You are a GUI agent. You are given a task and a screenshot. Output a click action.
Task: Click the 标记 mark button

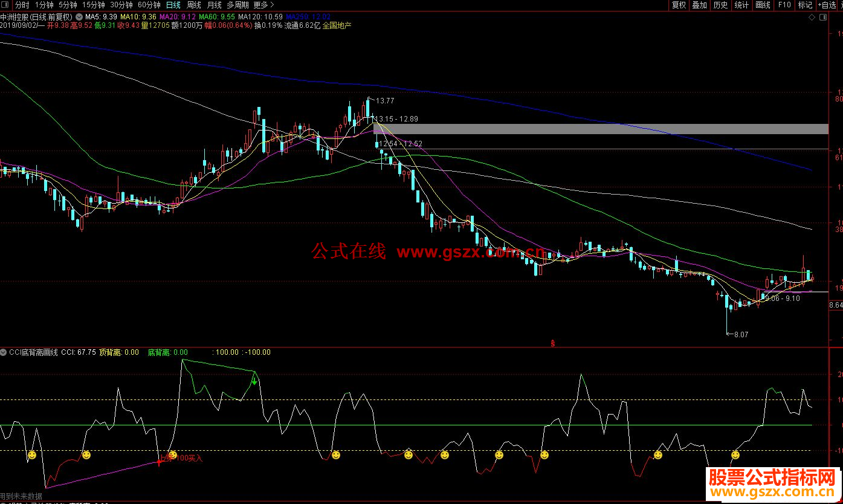(805, 5)
